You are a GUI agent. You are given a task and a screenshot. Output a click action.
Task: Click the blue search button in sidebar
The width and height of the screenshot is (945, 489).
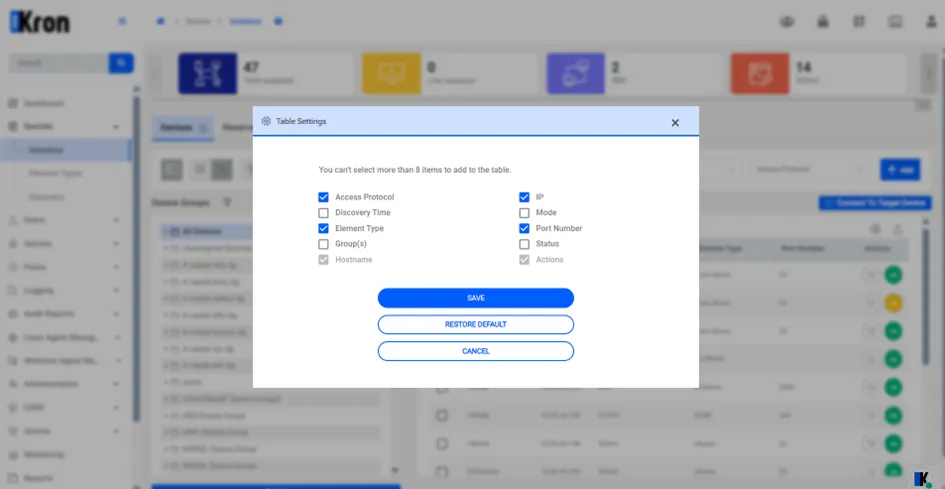(121, 63)
